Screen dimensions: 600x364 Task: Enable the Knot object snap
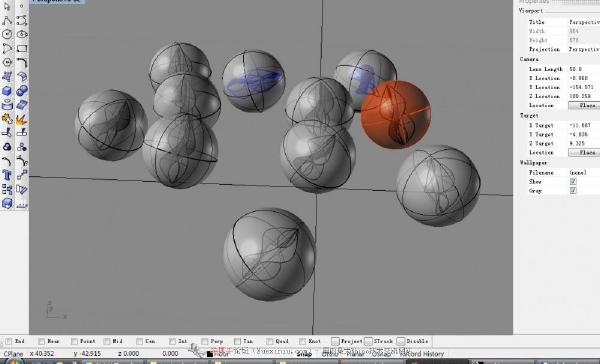click(x=303, y=341)
